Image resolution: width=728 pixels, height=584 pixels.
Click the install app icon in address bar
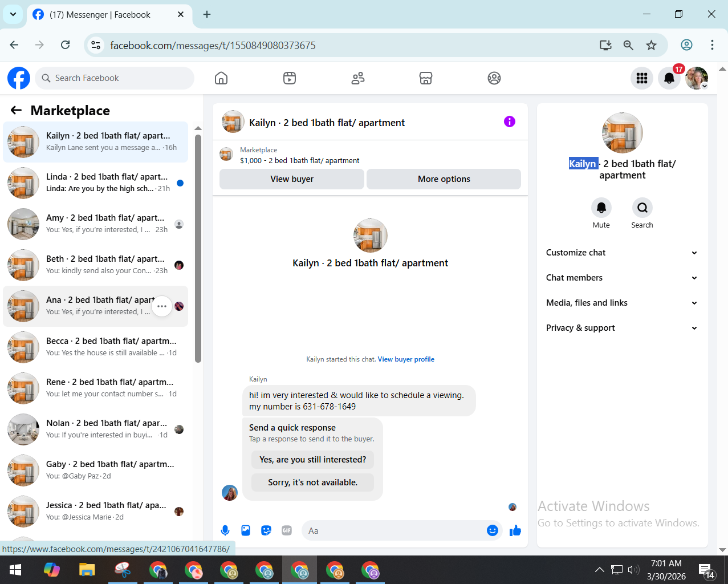[605, 45]
